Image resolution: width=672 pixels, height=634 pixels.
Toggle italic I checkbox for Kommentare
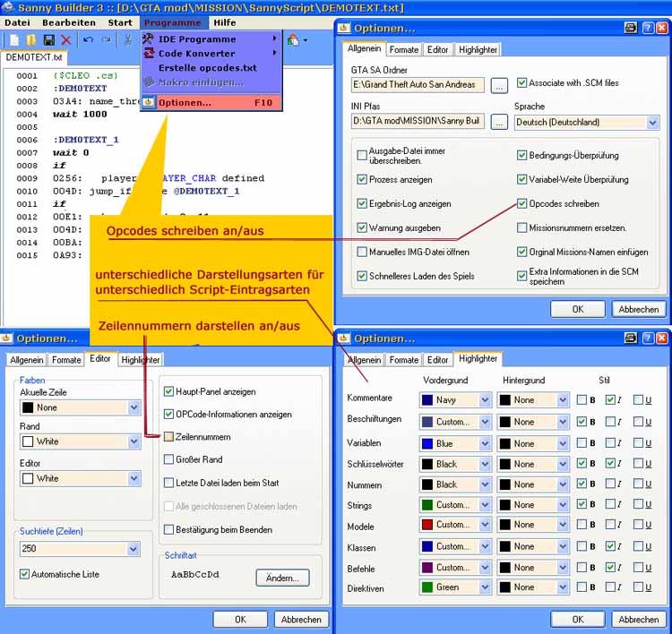coord(610,399)
